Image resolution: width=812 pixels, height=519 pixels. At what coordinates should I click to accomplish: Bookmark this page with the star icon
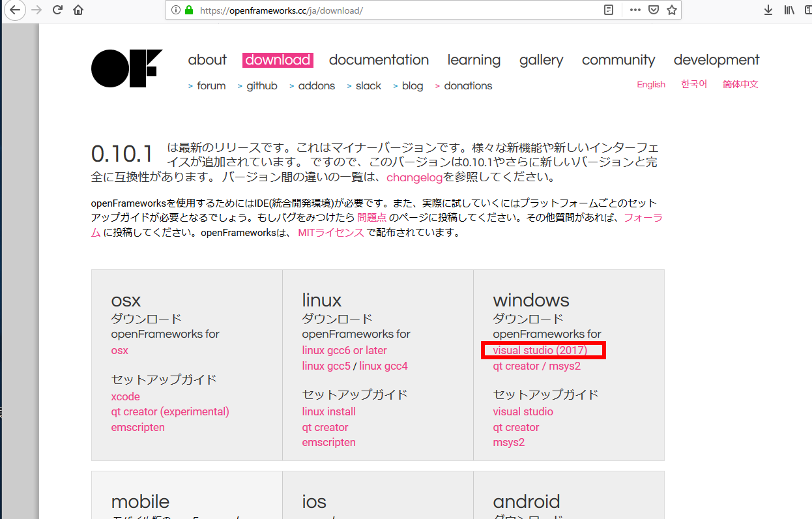coord(672,10)
